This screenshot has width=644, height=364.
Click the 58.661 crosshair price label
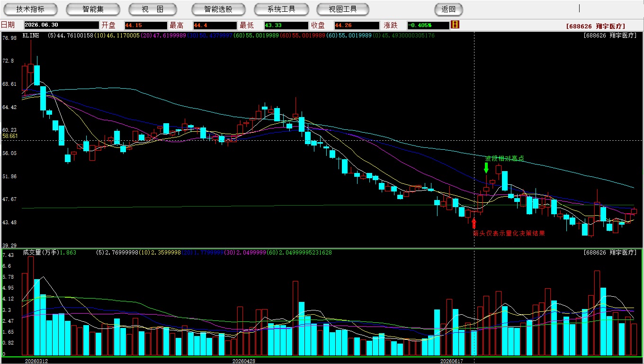(10, 136)
